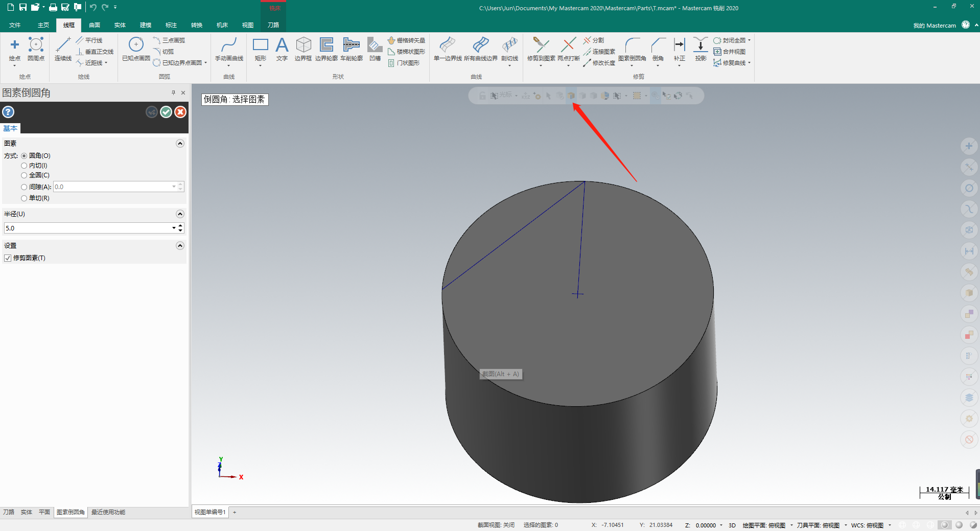Confirm the fillet with the green OK button
Screen dimensions: 980x531
pos(166,112)
